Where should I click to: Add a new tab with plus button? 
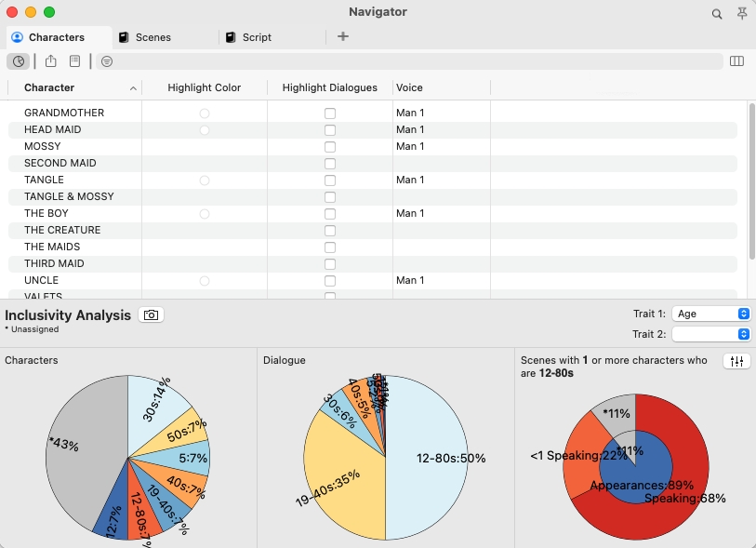point(343,37)
